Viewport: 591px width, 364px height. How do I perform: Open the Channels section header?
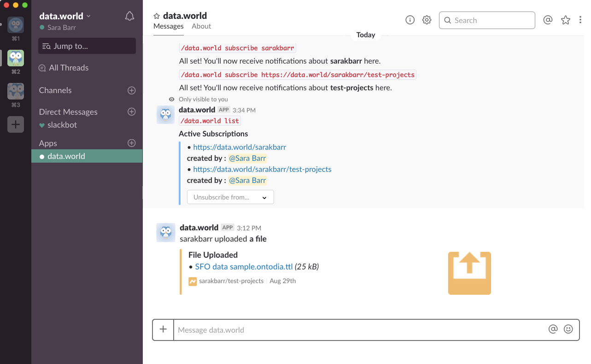[x=55, y=90]
